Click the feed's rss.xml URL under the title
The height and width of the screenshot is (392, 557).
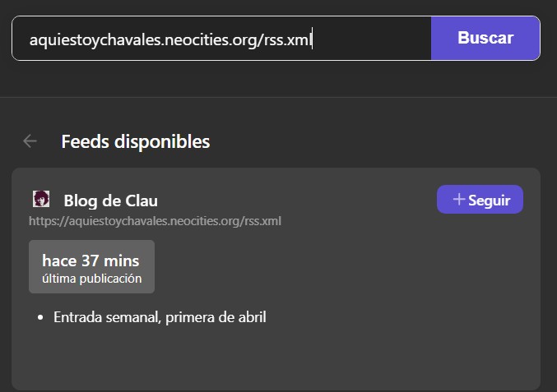click(155, 221)
